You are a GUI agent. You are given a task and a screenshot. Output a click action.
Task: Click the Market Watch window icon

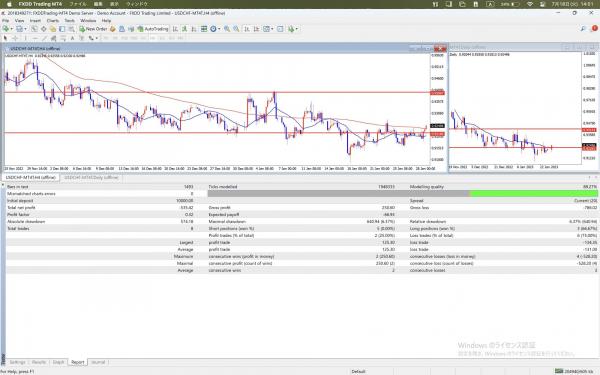click(34, 29)
